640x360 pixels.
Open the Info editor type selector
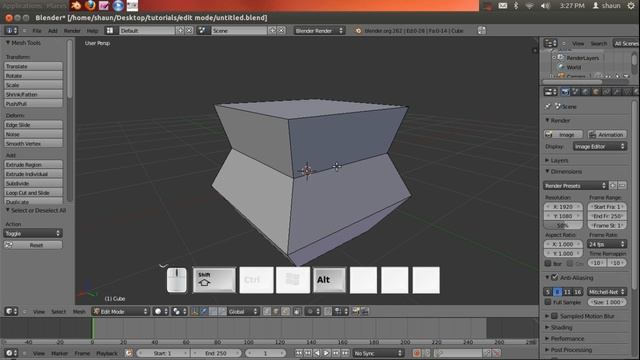click(11, 31)
